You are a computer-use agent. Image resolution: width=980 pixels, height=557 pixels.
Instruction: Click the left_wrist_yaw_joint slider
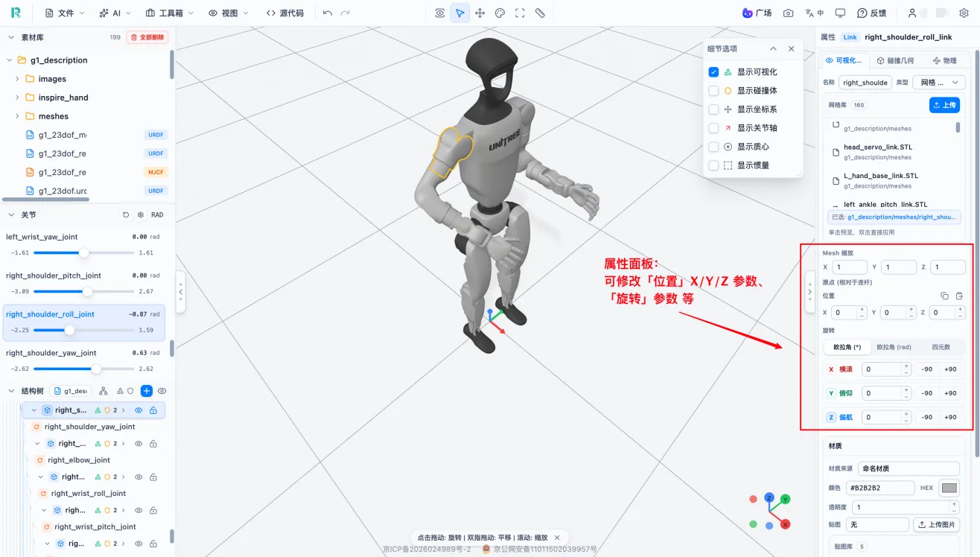pyautogui.click(x=84, y=252)
